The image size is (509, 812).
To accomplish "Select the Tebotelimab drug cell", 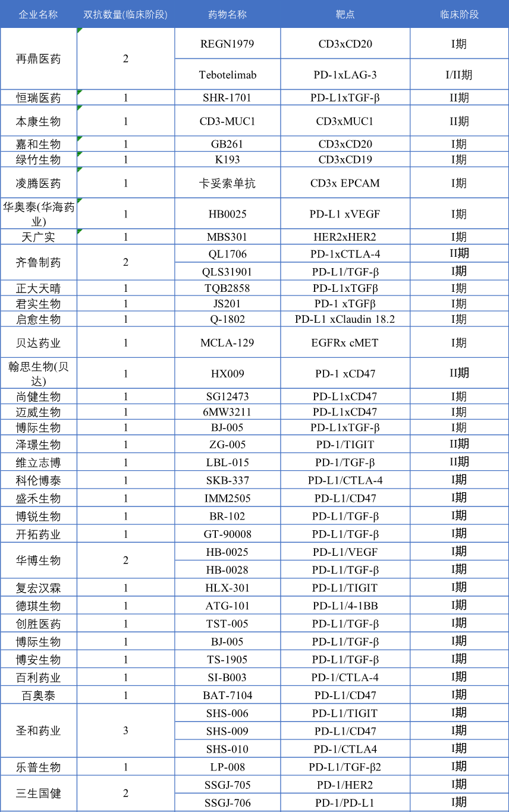I will coord(228,74).
